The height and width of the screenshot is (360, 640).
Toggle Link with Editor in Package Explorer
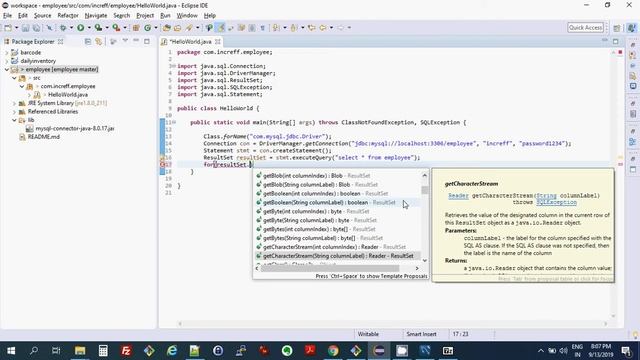[99, 41]
